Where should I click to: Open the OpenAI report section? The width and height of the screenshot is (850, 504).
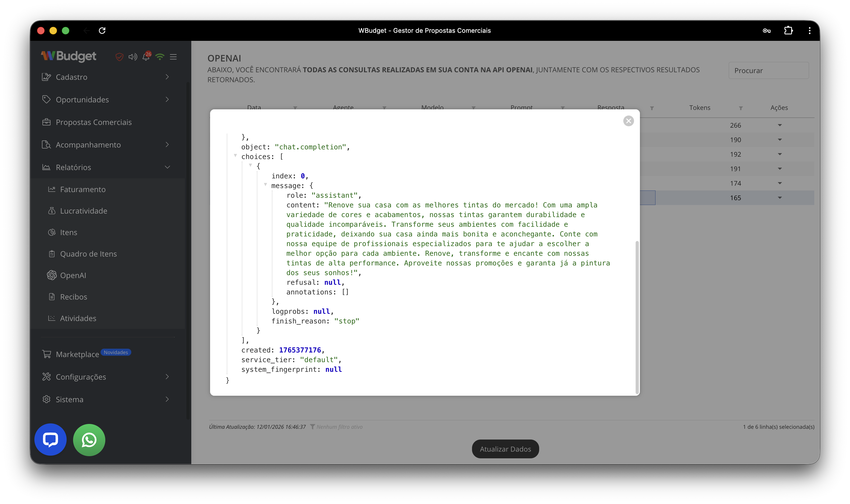pos(73,275)
